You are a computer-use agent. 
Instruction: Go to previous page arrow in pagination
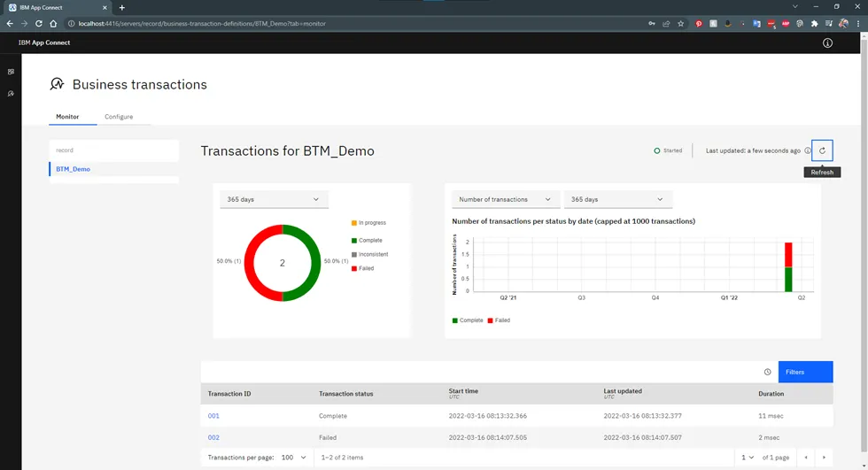(806, 458)
